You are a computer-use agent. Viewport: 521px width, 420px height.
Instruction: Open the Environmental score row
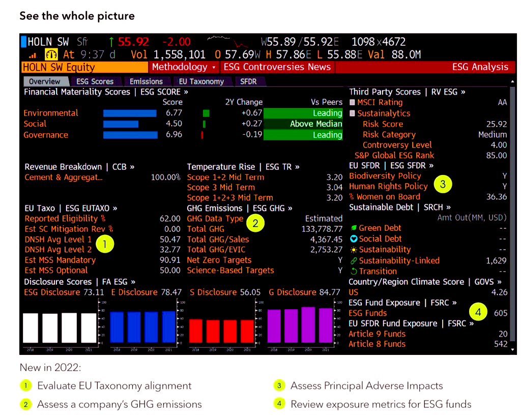tap(183, 113)
